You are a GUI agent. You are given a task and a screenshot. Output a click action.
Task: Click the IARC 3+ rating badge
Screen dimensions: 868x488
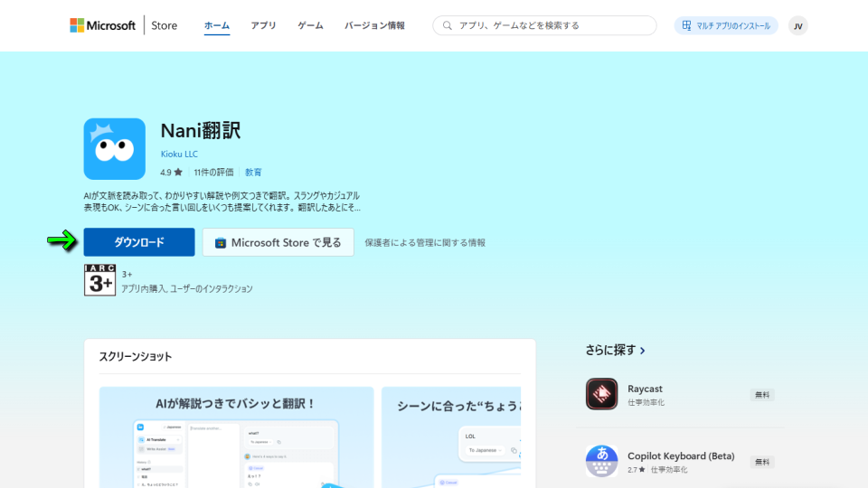[99, 280]
